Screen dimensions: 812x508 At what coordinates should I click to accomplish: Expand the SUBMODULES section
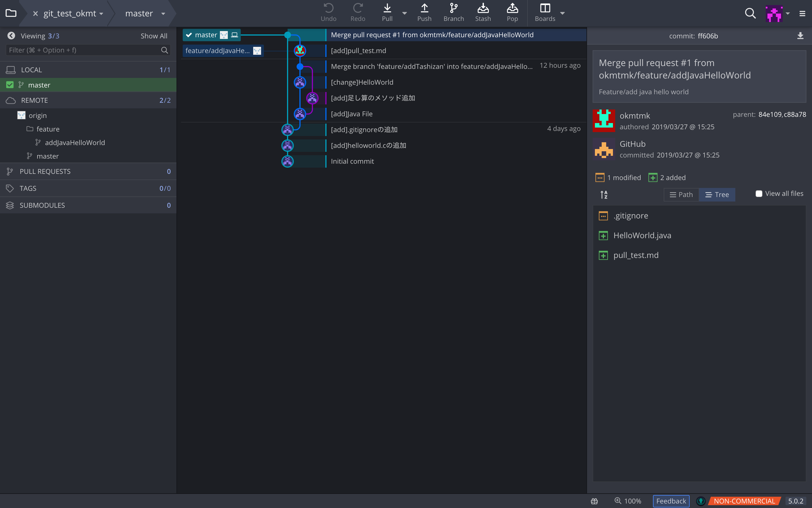pos(88,205)
